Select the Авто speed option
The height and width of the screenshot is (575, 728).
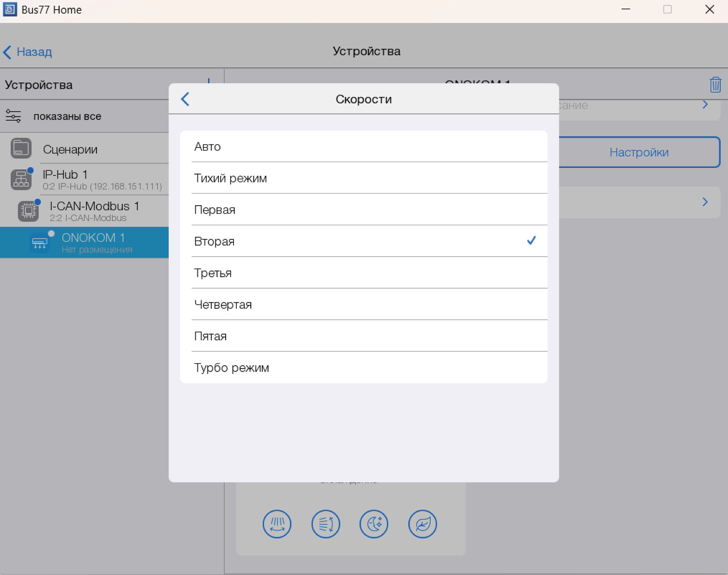click(x=364, y=147)
